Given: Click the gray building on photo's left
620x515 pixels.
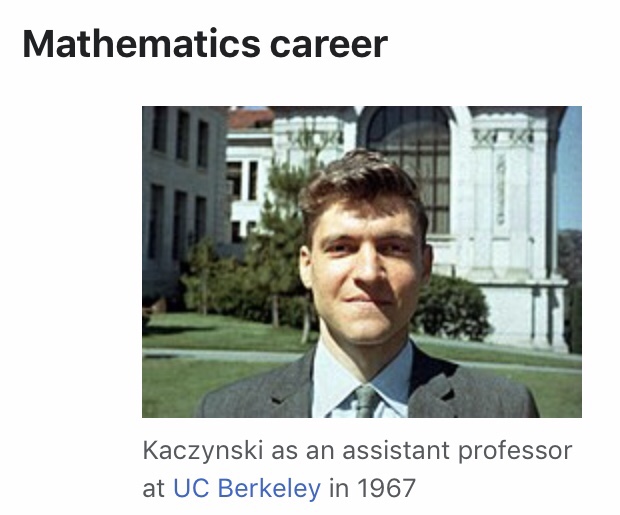Looking at the screenshot, I should click(x=180, y=190).
